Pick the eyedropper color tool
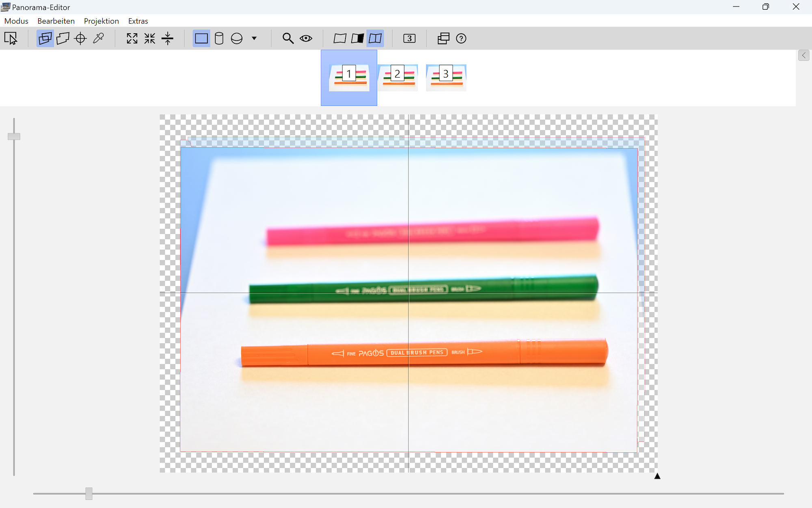The image size is (812, 508). [98, 39]
